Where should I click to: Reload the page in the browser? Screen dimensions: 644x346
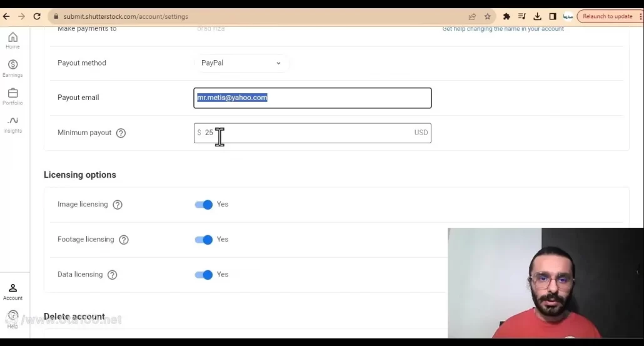point(37,16)
